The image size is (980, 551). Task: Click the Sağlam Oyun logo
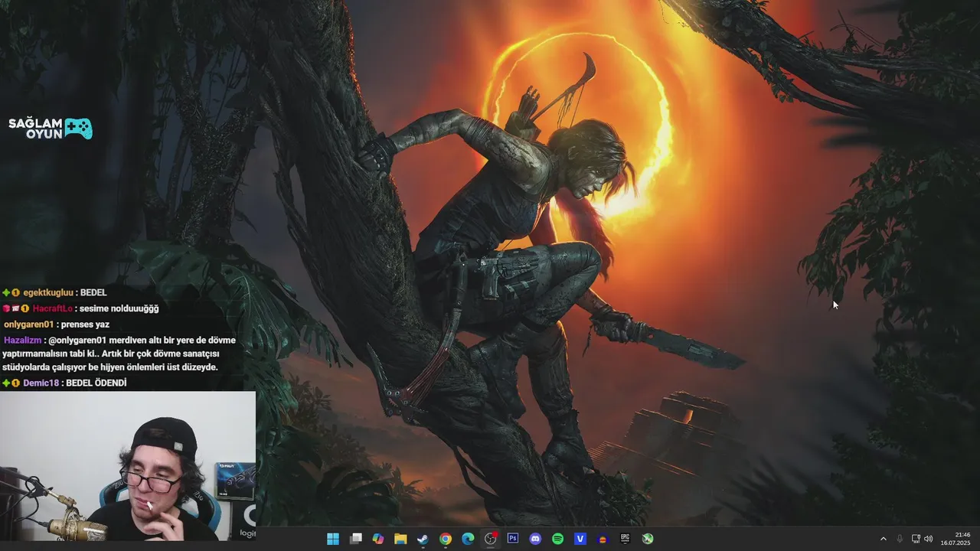coord(51,129)
